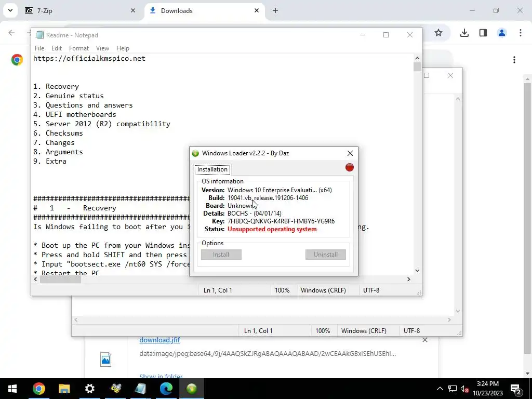Image resolution: width=532 pixels, height=399 pixels.
Task: Click background Notepad scrollbar down arrow
Action: [x=458, y=311]
